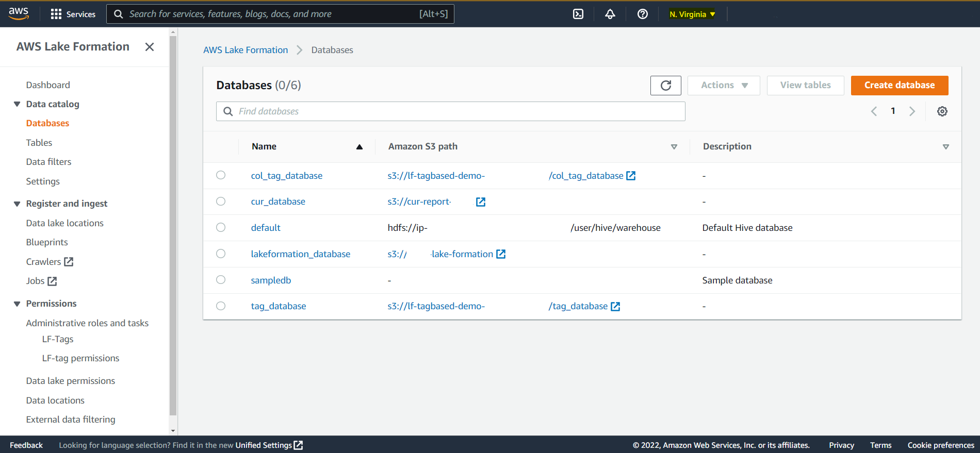Open the notifications bell
980x453 pixels.
pos(610,14)
